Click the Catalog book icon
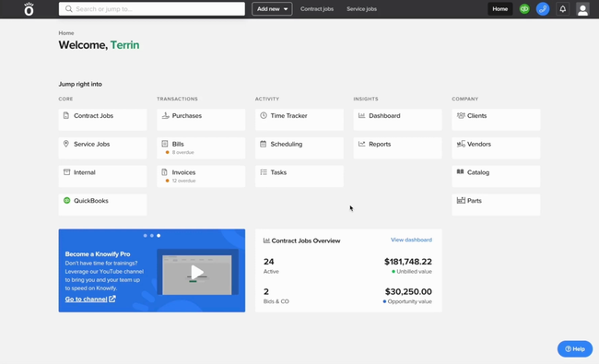Image resolution: width=599 pixels, height=364 pixels. pyautogui.click(x=461, y=172)
